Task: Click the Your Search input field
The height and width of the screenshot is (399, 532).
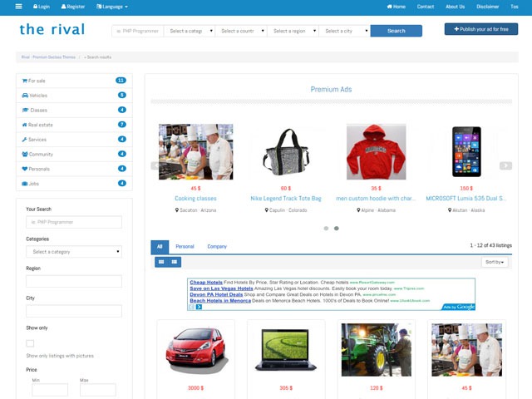Action: [74, 222]
